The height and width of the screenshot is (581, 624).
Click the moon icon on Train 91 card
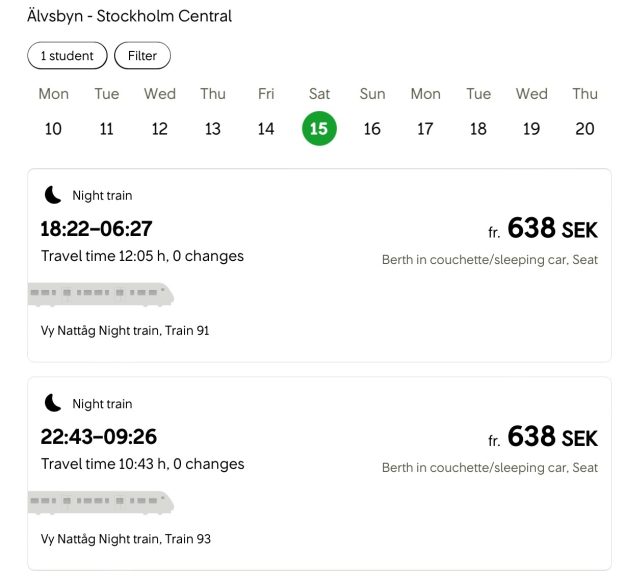pos(53,195)
